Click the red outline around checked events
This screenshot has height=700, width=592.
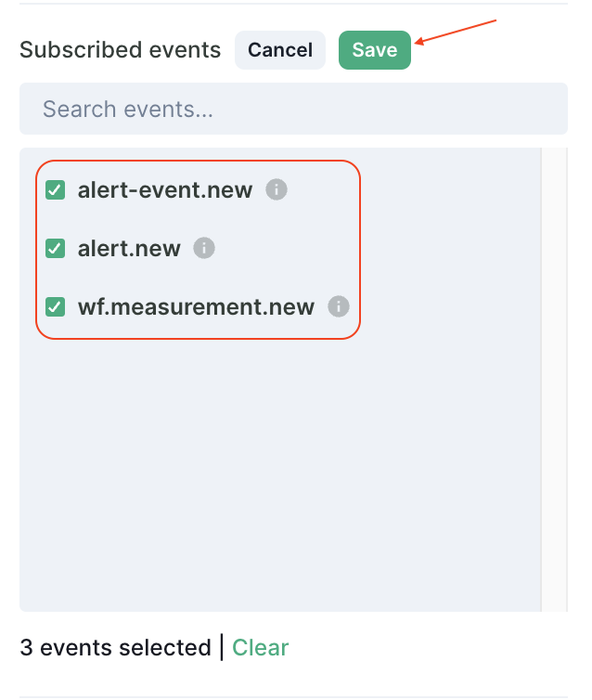pos(358,251)
